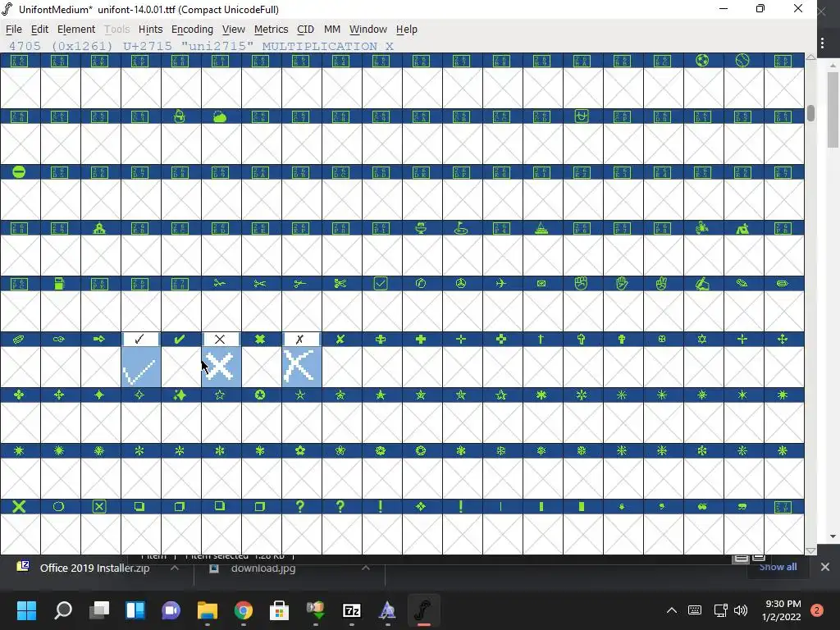Open the Help menu
This screenshot has width=840, height=630.
pos(407,29)
